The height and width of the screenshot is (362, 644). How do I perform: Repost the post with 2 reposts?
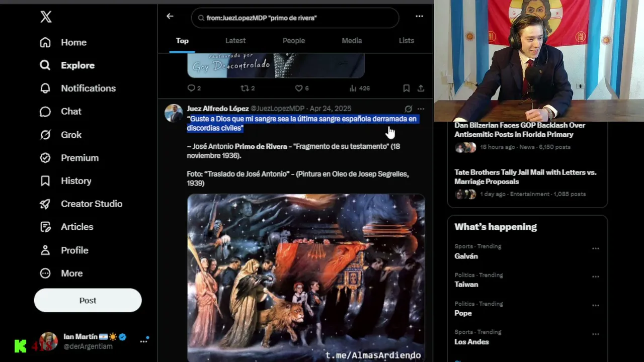[x=248, y=88]
